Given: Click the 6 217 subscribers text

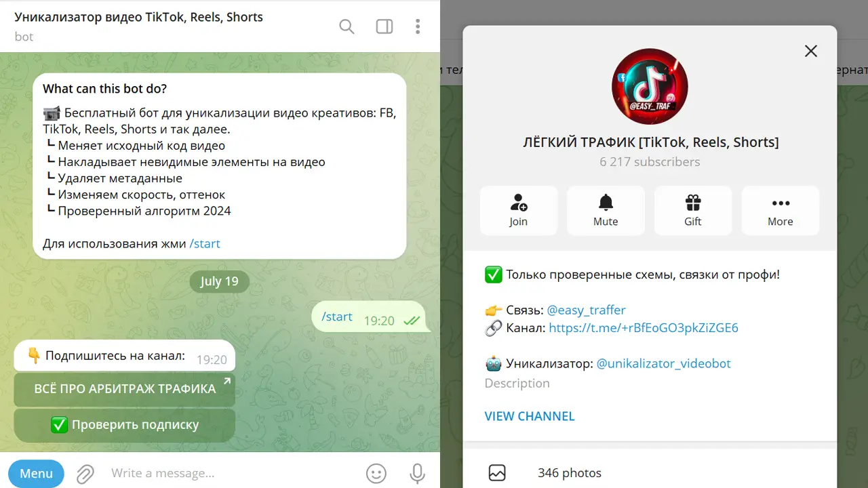Looking at the screenshot, I should tap(650, 162).
